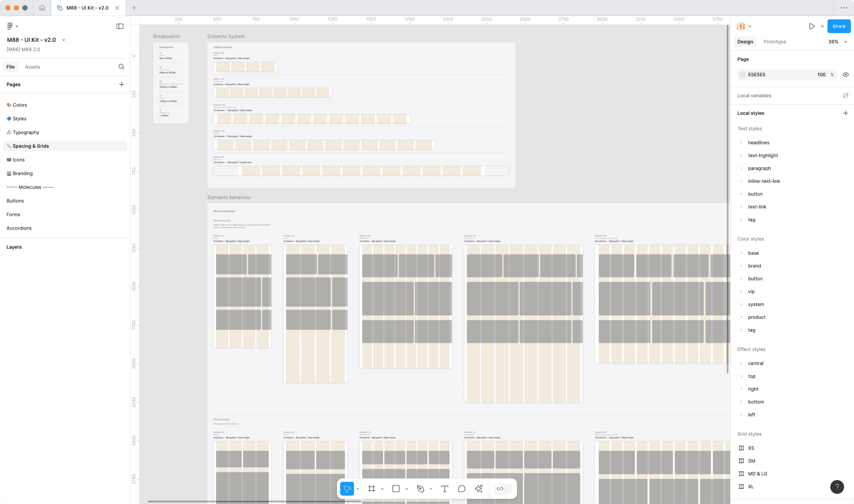This screenshot has width=854, height=504.
Task: Switch to the Prototype tab
Action: click(x=774, y=41)
